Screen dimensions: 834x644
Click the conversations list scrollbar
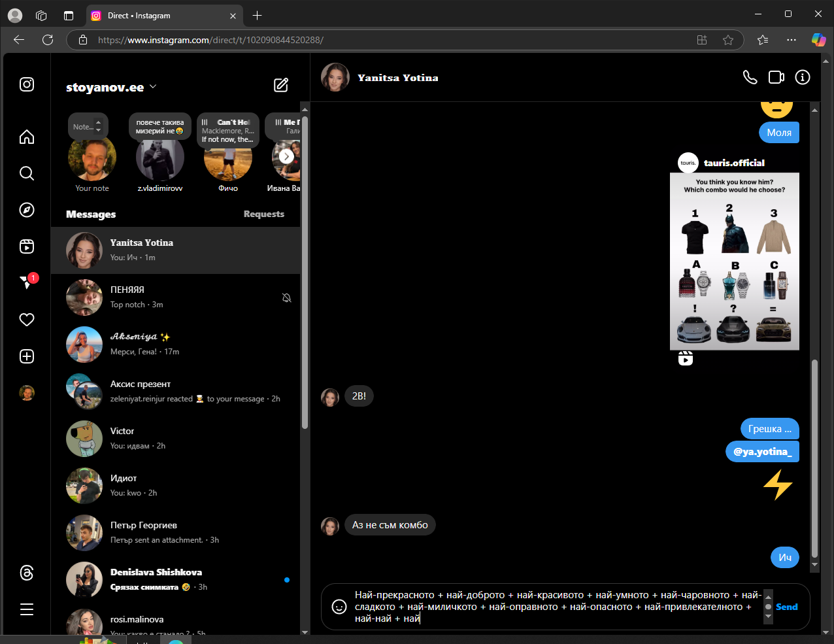pyautogui.click(x=305, y=271)
